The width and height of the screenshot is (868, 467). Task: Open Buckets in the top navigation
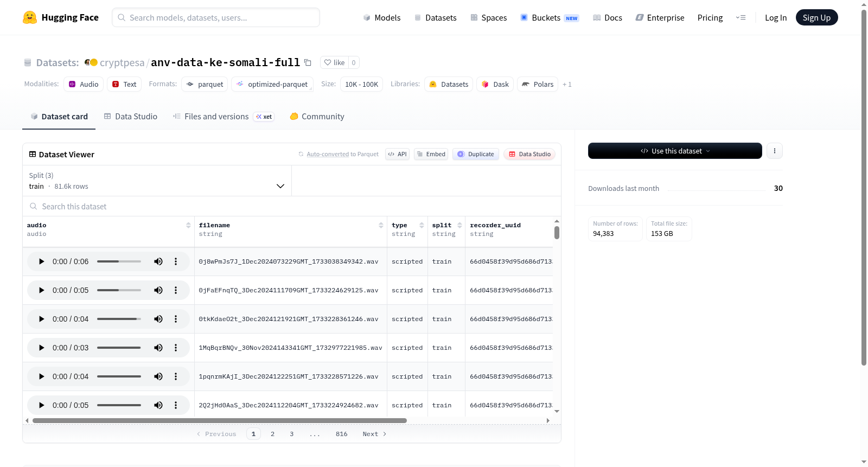point(550,18)
